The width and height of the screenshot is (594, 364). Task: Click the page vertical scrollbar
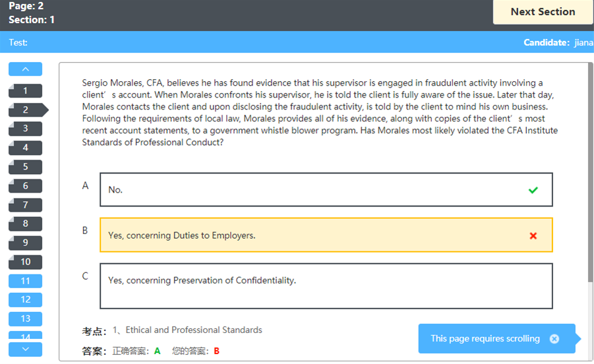[590, 198]
